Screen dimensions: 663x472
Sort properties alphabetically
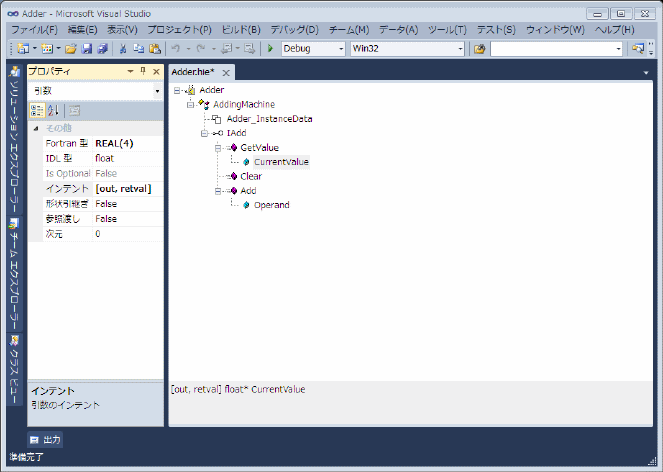click(x=53, y=110)
